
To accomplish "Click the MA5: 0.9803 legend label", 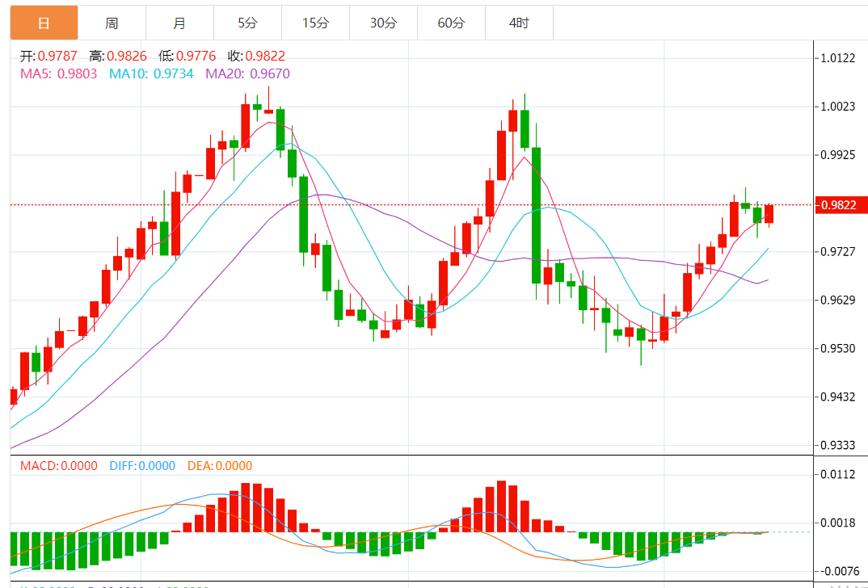I will (x=59, y=73).
